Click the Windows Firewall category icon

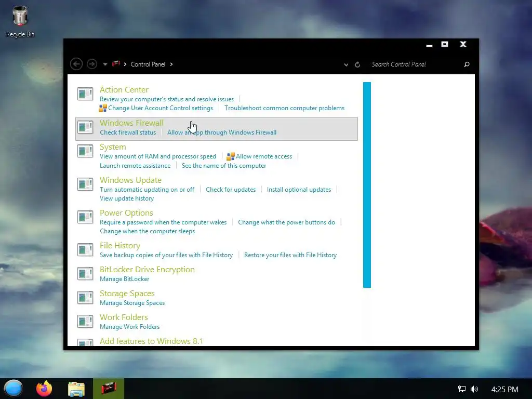coord(85,127)
